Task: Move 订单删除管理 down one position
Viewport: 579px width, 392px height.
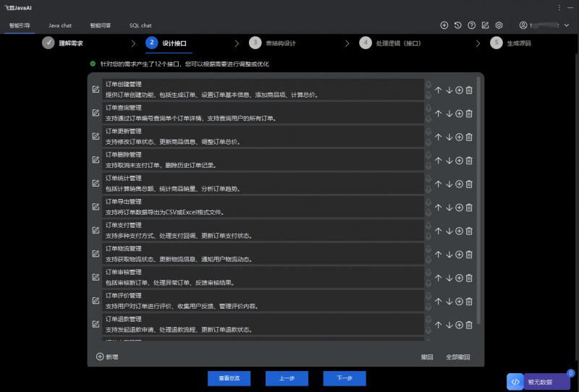Action: [449, 161]
